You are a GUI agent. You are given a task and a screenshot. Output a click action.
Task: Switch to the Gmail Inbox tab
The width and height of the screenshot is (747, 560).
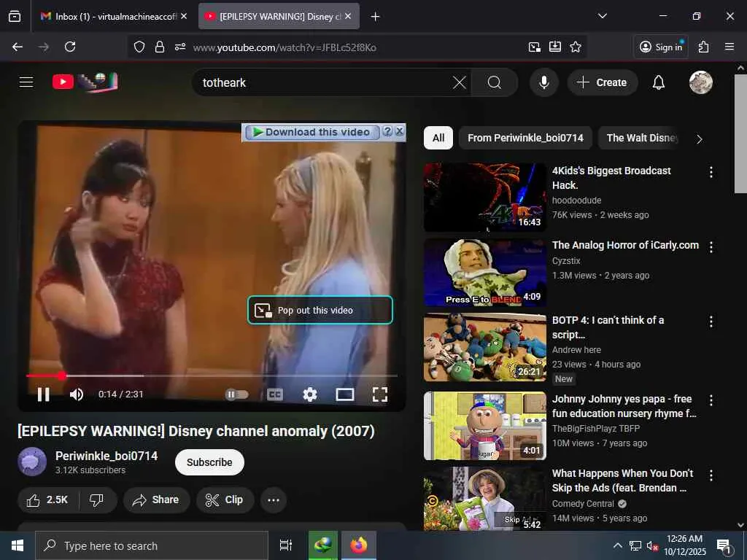tap(108, 16)
